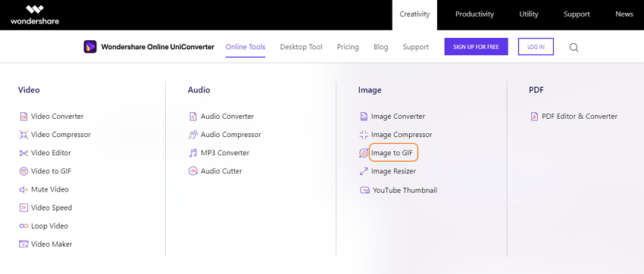
Task: Click the MP3 Converter music note icon
Action: pyautogui.click(x=193, y=153)
